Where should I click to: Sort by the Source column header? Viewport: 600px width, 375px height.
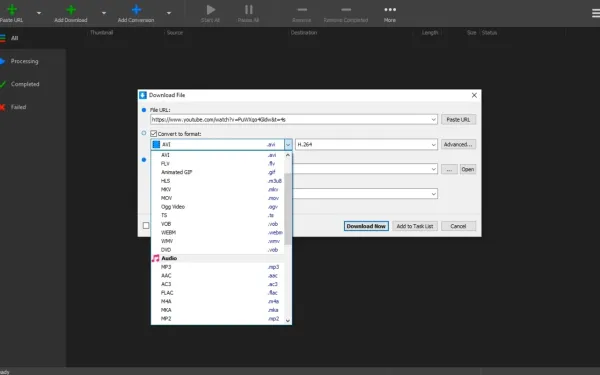[x=174, y=33]
